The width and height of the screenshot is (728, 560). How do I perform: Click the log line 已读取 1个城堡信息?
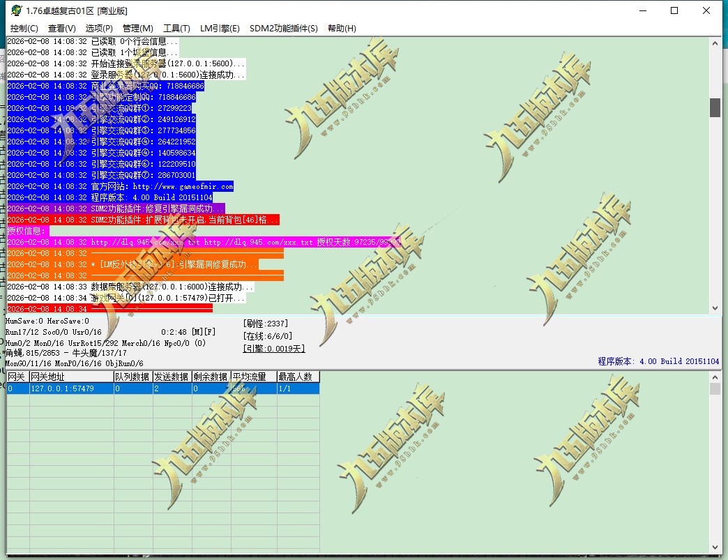coord(93,52)
